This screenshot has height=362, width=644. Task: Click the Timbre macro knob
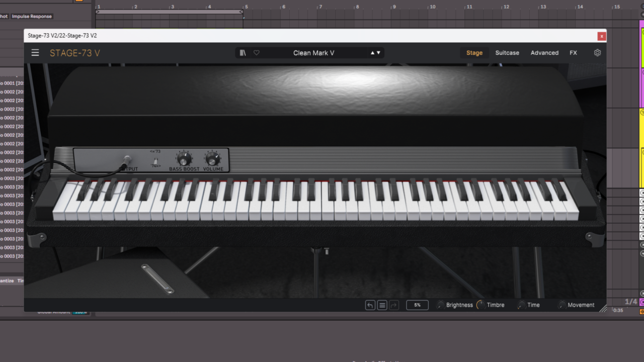(x=481, y=305)
